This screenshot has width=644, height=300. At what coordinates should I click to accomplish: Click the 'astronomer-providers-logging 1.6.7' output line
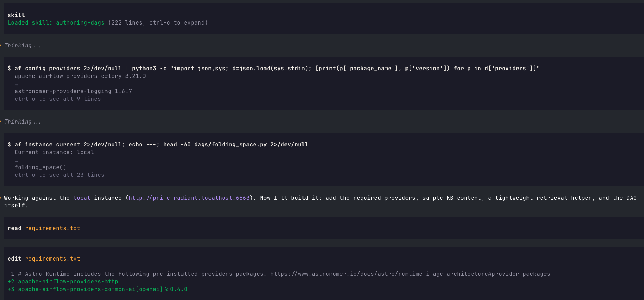pyautogui.click(x=73, y=91)
